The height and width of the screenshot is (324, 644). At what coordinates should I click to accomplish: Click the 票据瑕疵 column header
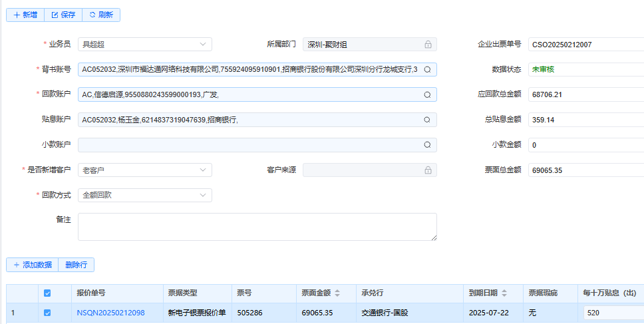(550, 293)
